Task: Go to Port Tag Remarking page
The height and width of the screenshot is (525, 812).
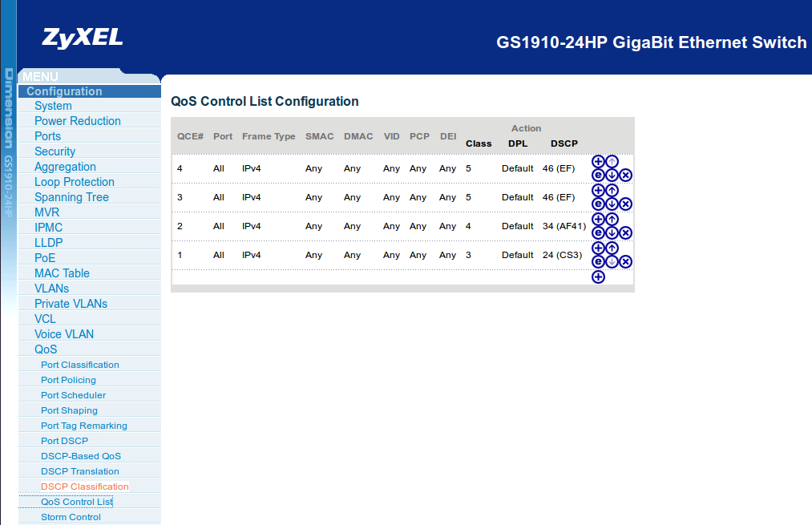Action: (x=84, y=426)
